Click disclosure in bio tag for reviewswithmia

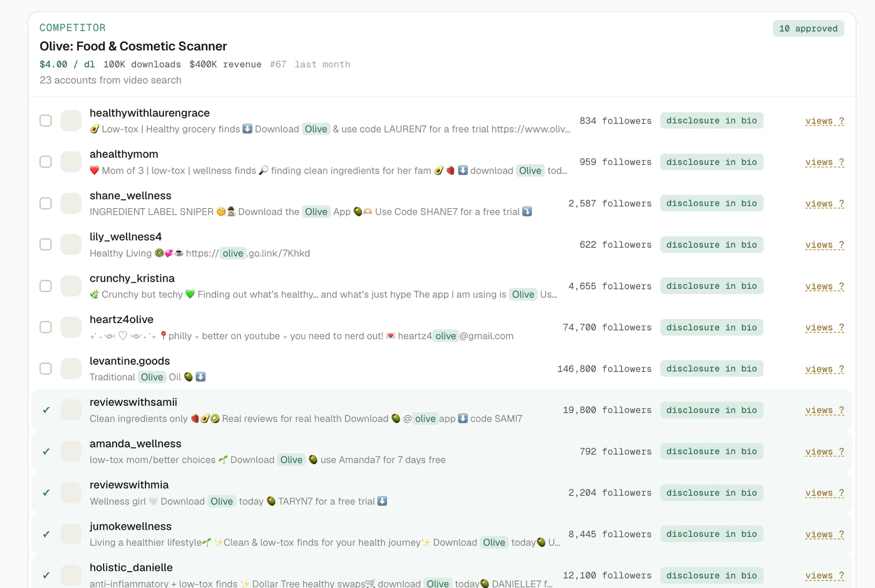[711, 492]
